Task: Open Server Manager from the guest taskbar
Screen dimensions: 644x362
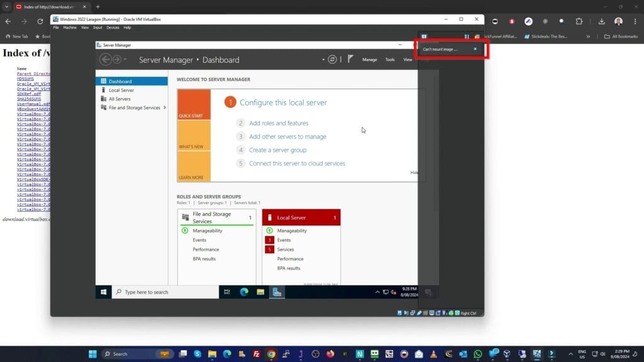Action: tap(277, 292)
